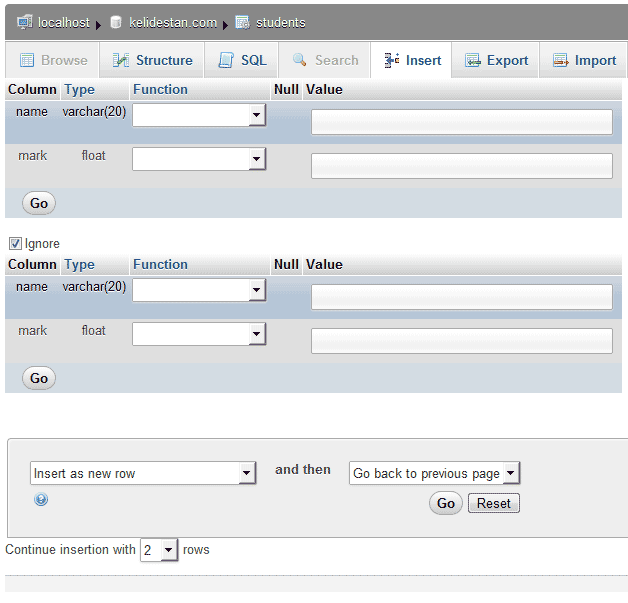
Task: Click the table icon beside students
Action: (242, 22)
